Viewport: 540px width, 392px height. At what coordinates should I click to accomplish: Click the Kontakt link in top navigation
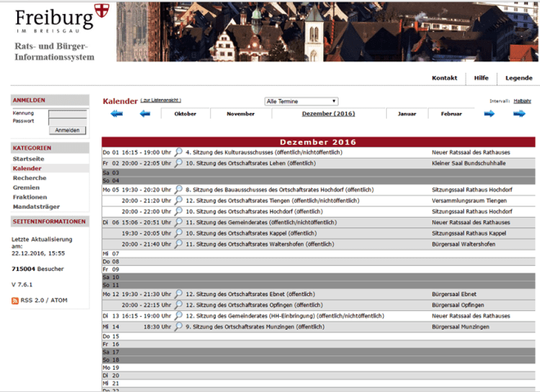point(444,78)
